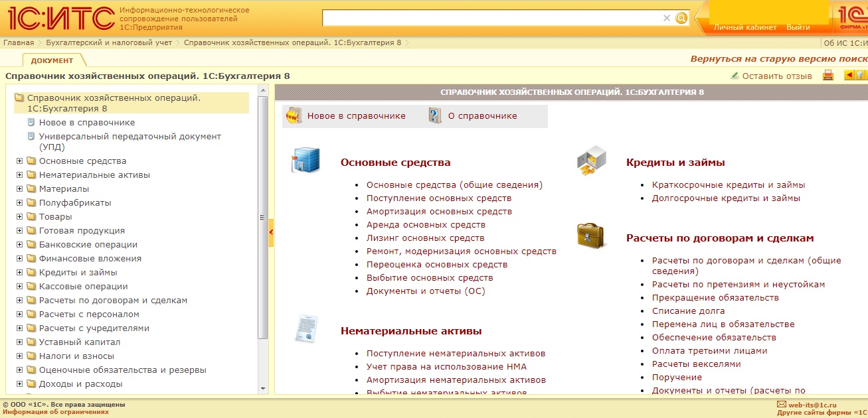Expand the Основные средства tree folder
The width and height of the screenshot is (868, 418).
click(19, 161)
